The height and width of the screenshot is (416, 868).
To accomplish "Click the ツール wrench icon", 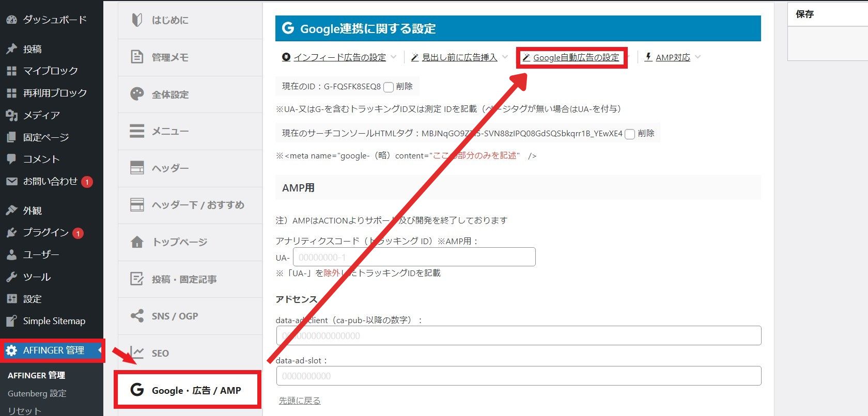I will pyautogui.click(x=11, y=277).
